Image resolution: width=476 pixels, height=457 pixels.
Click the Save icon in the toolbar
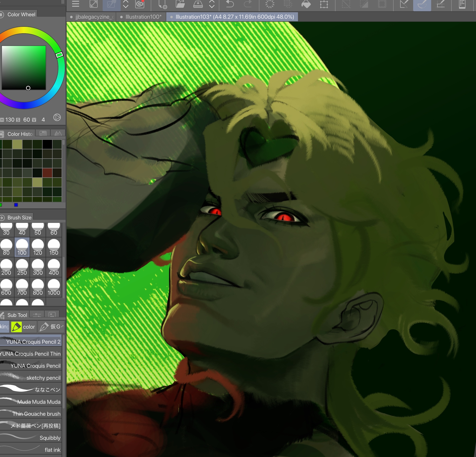198,4
